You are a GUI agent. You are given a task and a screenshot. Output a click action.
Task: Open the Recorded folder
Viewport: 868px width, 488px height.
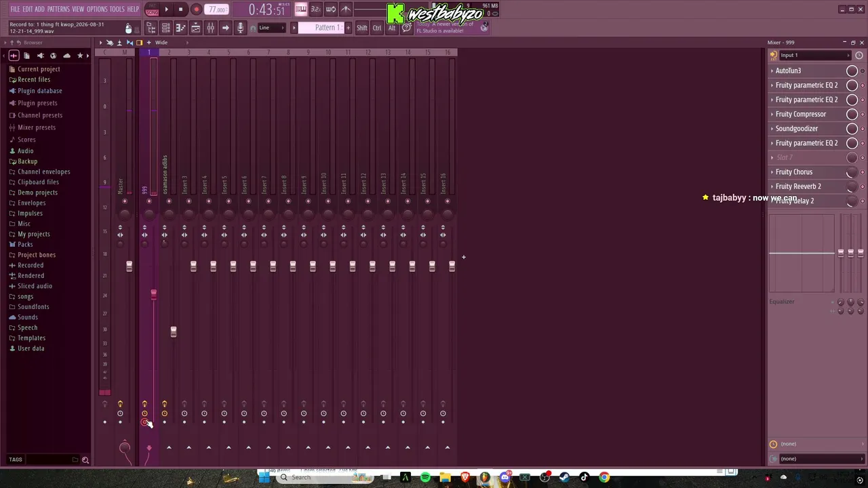[31, 266]
